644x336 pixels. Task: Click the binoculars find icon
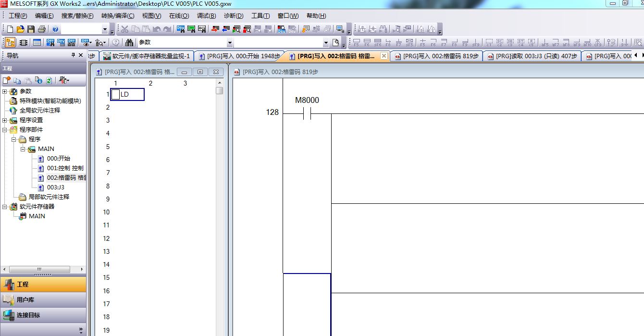coord(129,42)
